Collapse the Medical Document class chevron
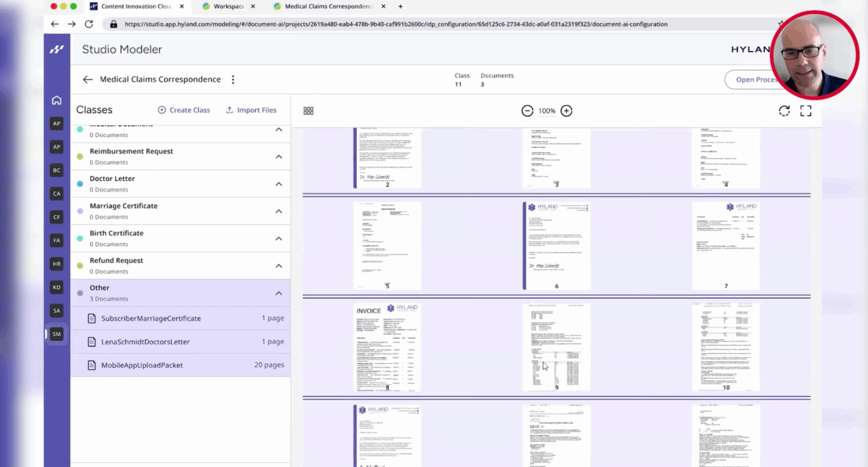This screenshot has height=467, width=868. click(279, 129)
